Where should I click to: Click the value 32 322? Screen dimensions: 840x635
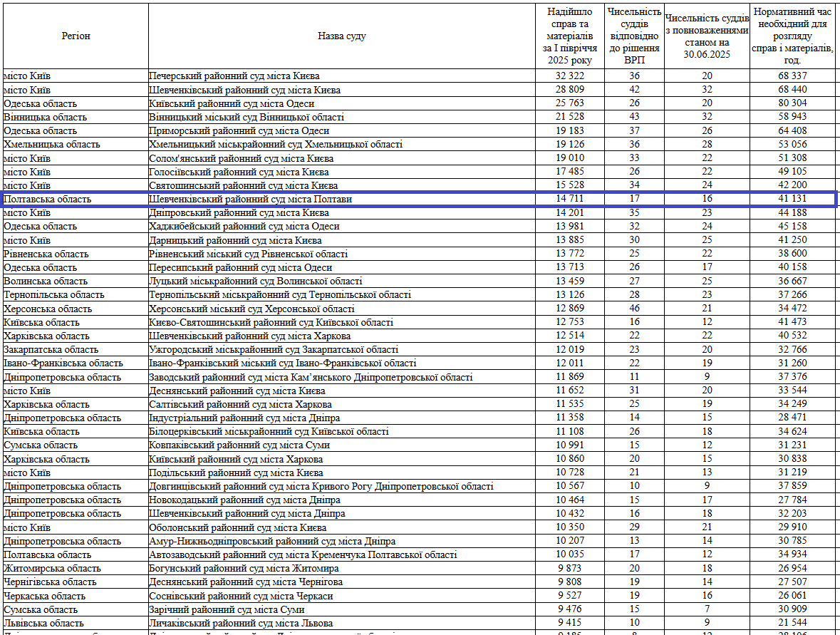[x=569, y=76]
